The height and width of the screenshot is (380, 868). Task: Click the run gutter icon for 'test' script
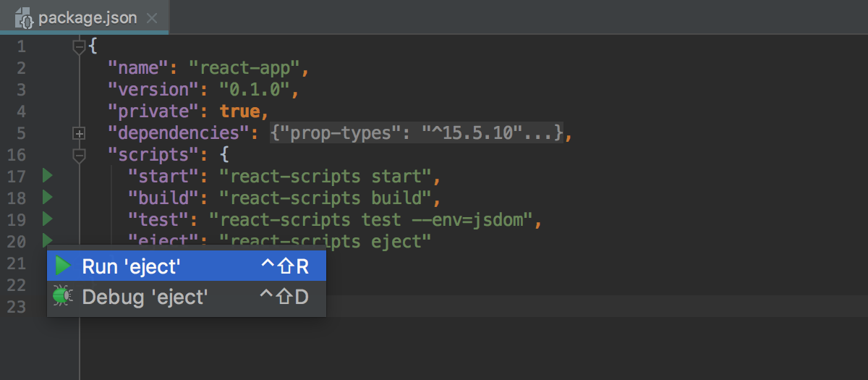pyautogui.click(x=47, y=219)
